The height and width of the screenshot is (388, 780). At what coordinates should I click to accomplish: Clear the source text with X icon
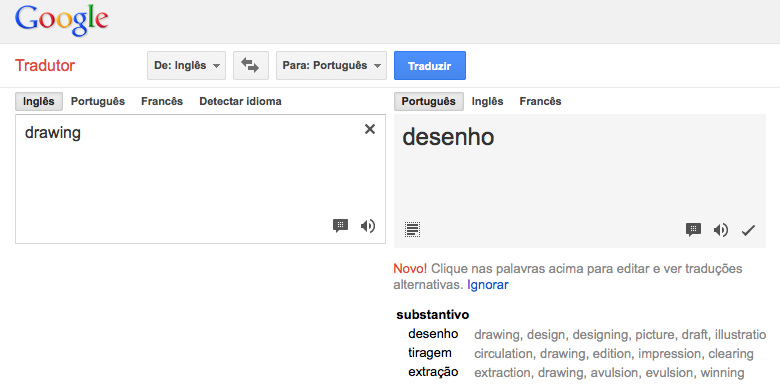click(x=370, y=129)
